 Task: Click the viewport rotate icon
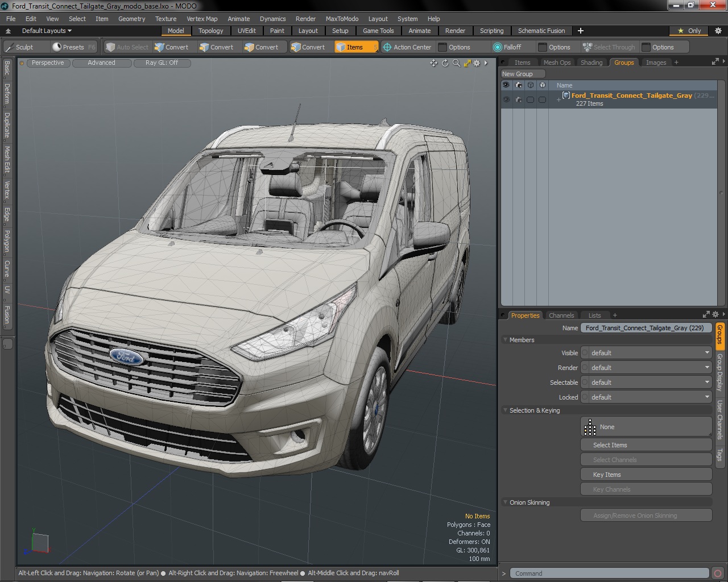click(x=445, y=63)
